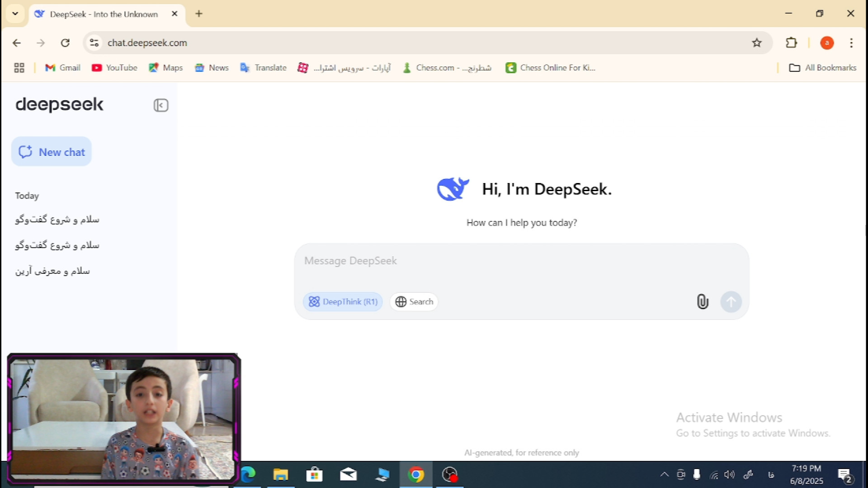This screenshot has width=868, height=488.
Task: Expand the tab search dropdown
Action: coord(15,14)
